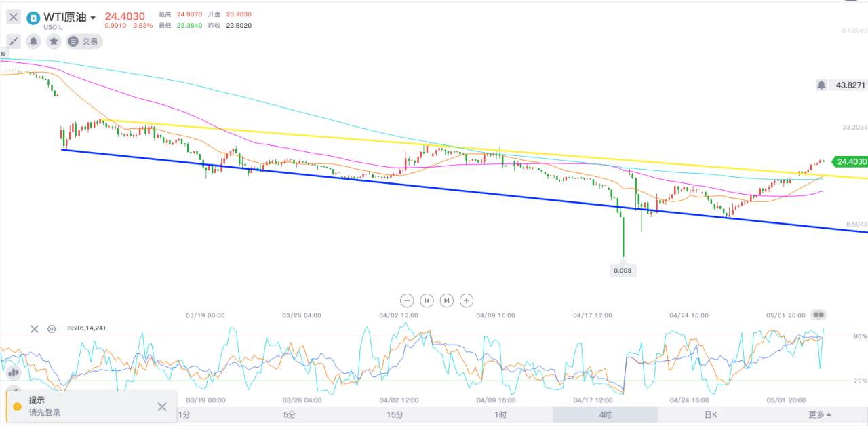This screenshot has height=426, width=868.
Task: Add WTI原油 to favorites with the star
Action: 54,41
